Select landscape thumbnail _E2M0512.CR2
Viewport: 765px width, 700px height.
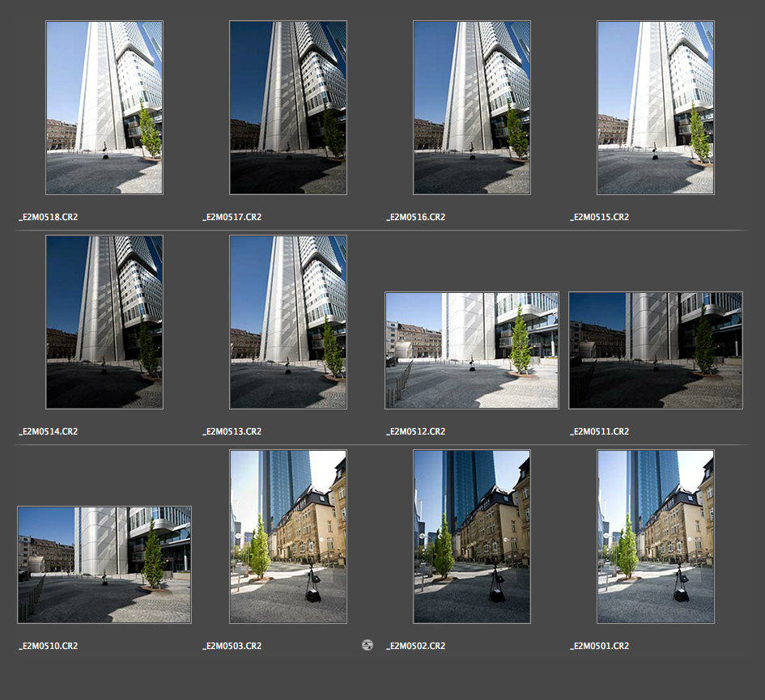[472, 350]
